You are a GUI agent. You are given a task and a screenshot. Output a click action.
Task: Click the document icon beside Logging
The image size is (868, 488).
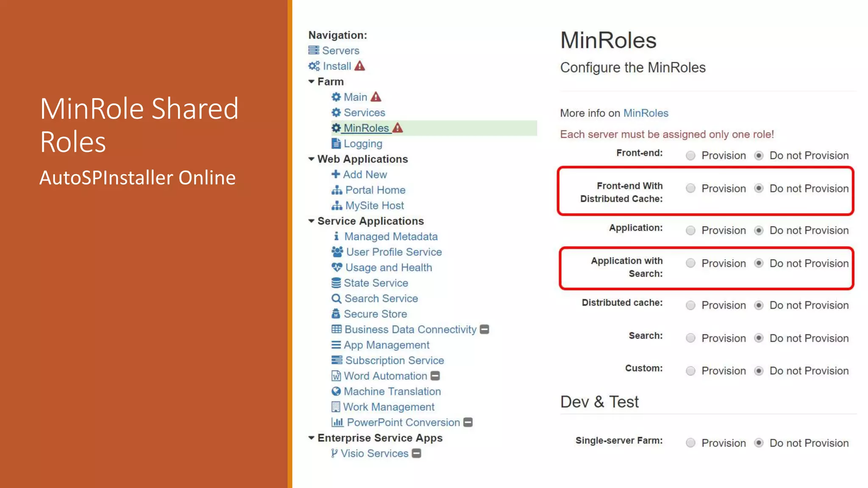coord(336,143)
